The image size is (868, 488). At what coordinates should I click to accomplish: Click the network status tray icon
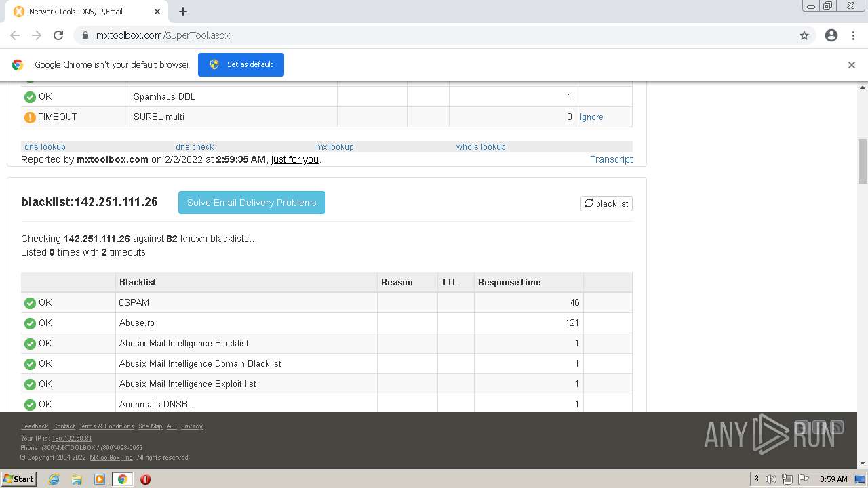click(x=787, y=479)
